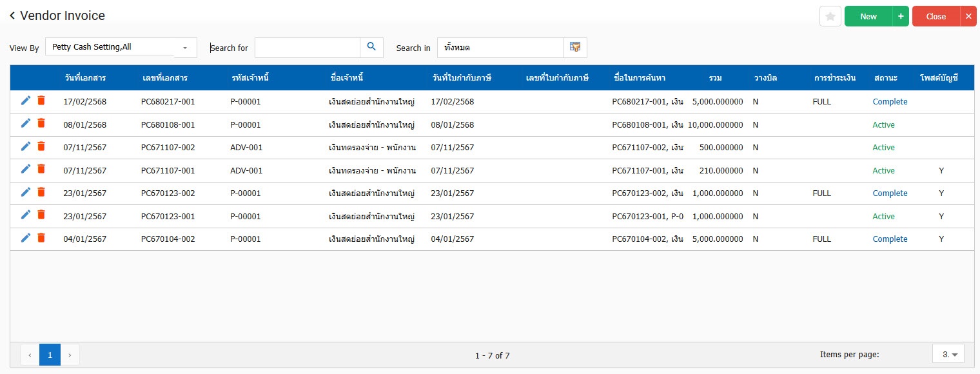
Task: Go to next page arrow in pagination
Action: coord(70,355)
